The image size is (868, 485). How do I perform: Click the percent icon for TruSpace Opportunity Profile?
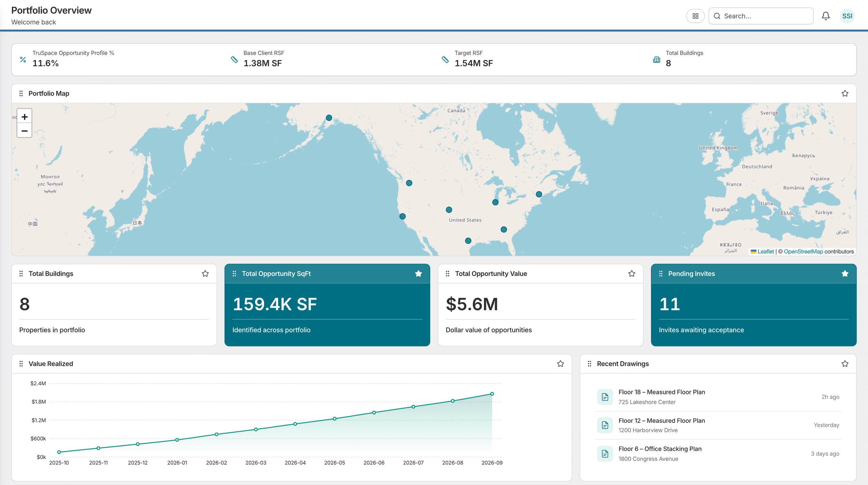(x=23, y=60)
